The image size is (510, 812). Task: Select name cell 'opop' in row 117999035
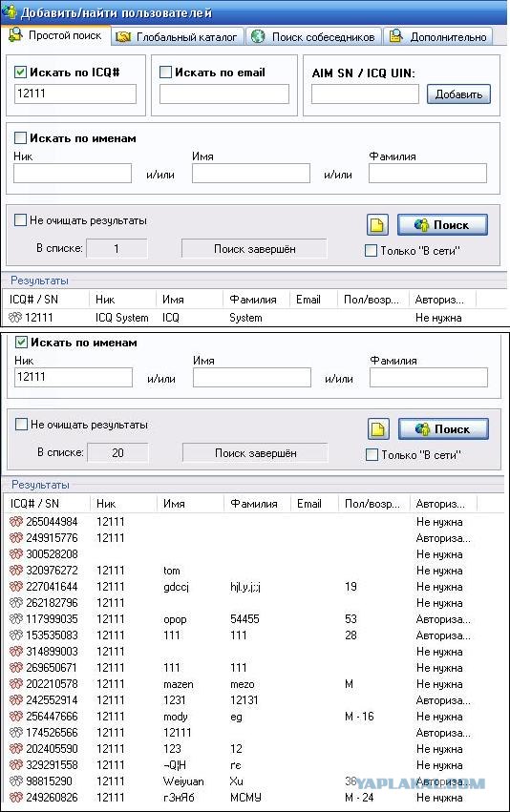point(175,619)
